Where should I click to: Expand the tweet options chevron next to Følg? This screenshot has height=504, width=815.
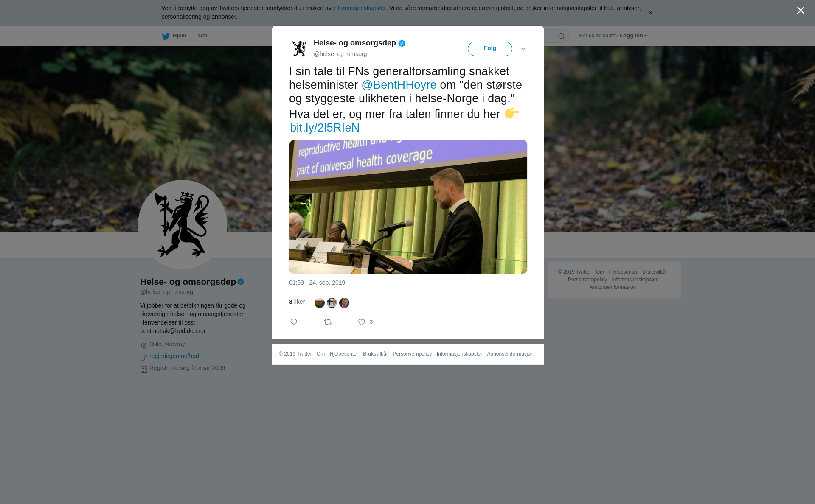coord(523,49)
